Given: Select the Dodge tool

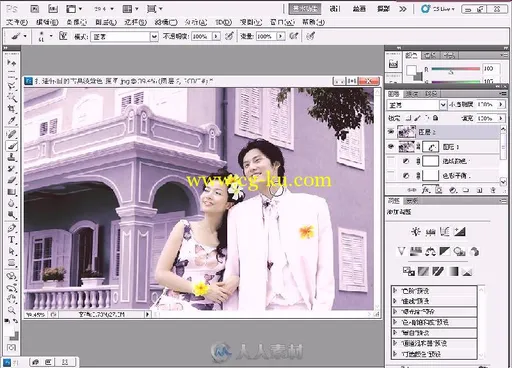Looking at the screenshot, I should 12,215.
